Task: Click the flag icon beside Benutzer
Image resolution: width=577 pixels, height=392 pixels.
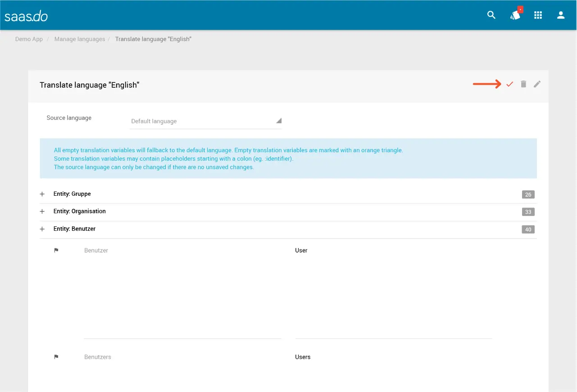Action: [56, 251]
